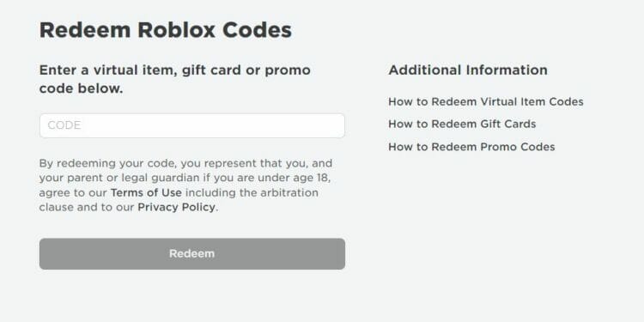
Task: Select the 'Enter a virtual item' subheading
Action: pyautogui.click(x=175, y=79)
